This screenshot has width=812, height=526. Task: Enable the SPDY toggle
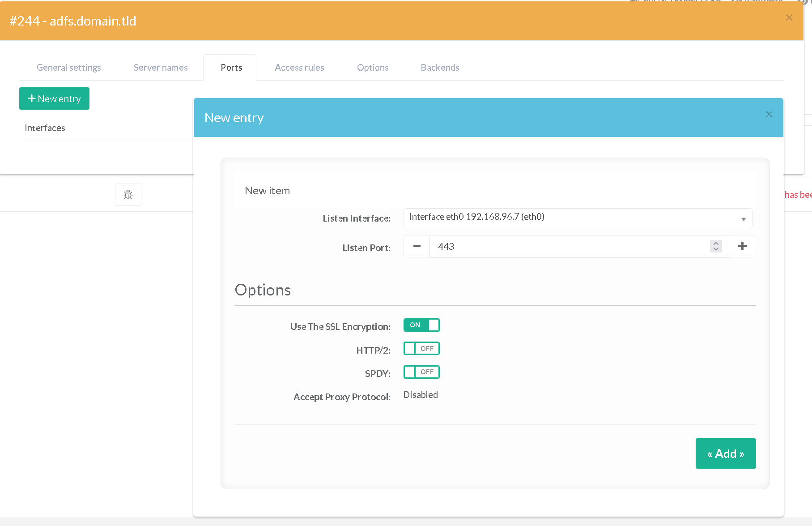pyautogui.click(x=421, y=372)
